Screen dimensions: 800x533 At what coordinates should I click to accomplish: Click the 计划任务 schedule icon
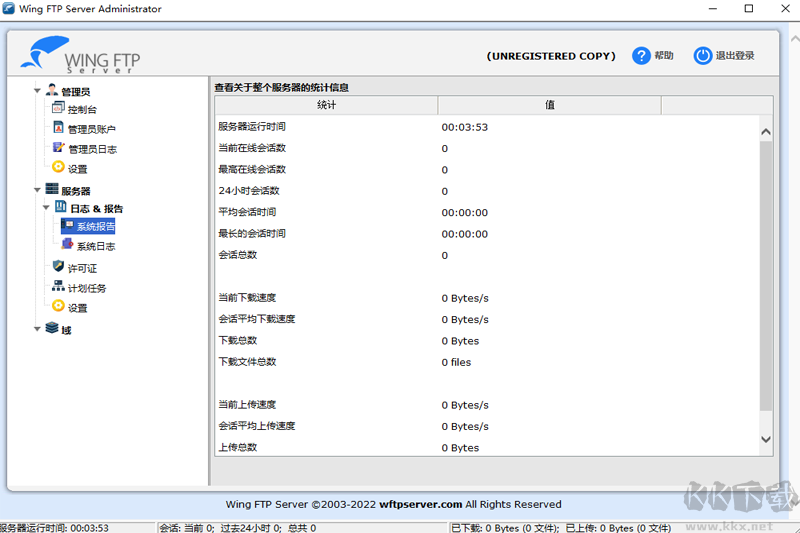click(58, 286)
